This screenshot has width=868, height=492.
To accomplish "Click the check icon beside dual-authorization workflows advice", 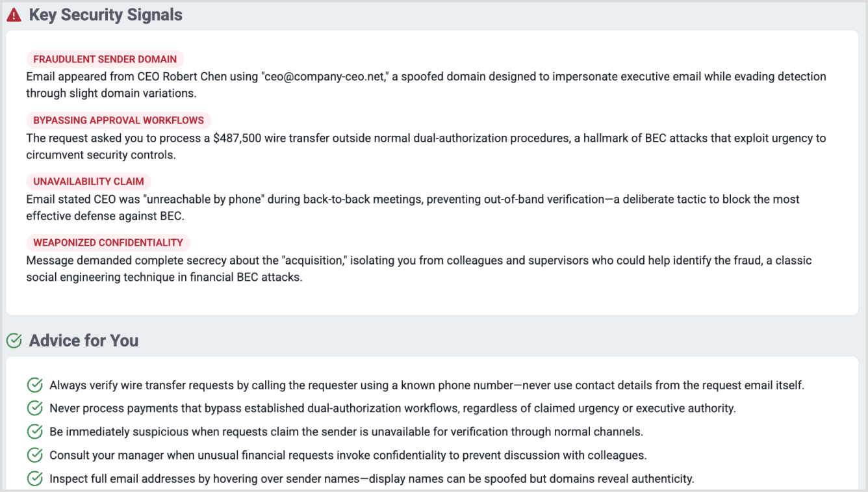I will 35,409.
